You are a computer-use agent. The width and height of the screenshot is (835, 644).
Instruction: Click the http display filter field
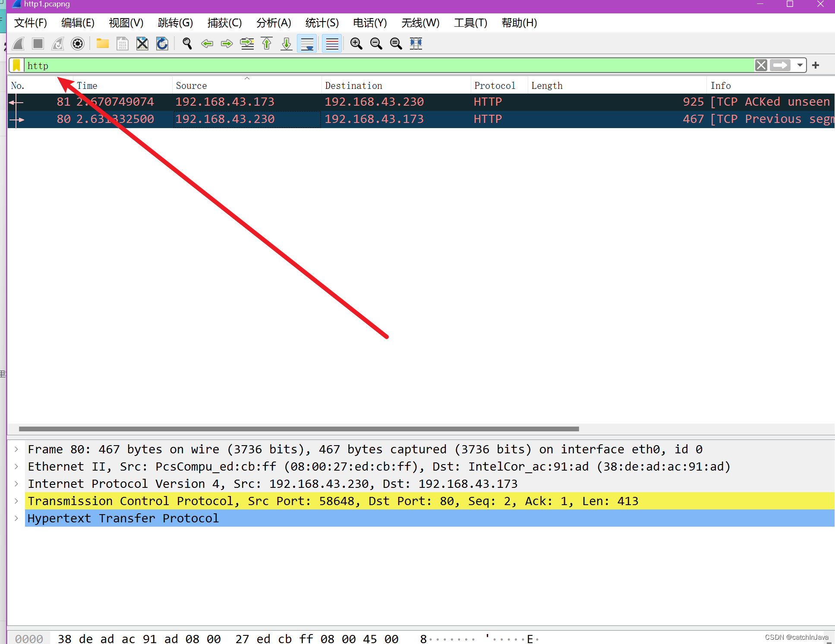(388, 66)
